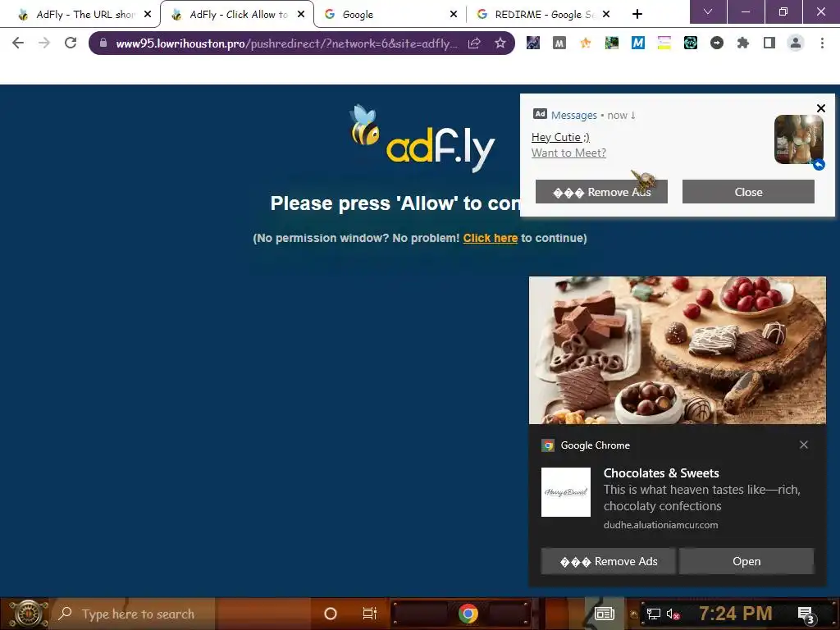Share this page from the address bar

[474, 43]
